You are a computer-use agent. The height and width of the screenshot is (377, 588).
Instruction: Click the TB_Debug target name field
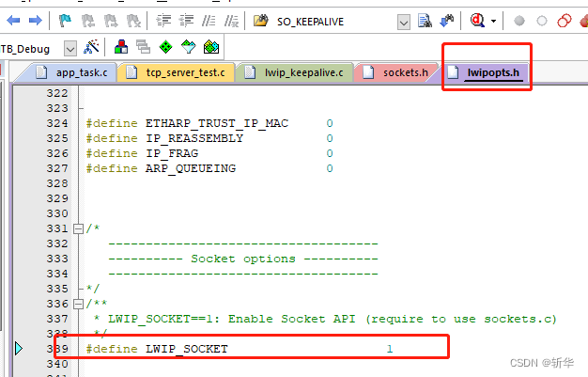click(x=32, y=49)
